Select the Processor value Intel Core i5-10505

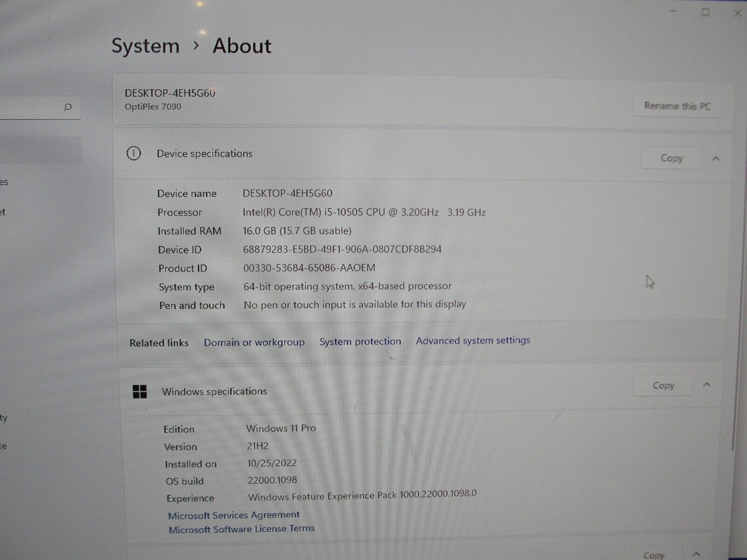[x=364, y=212]
